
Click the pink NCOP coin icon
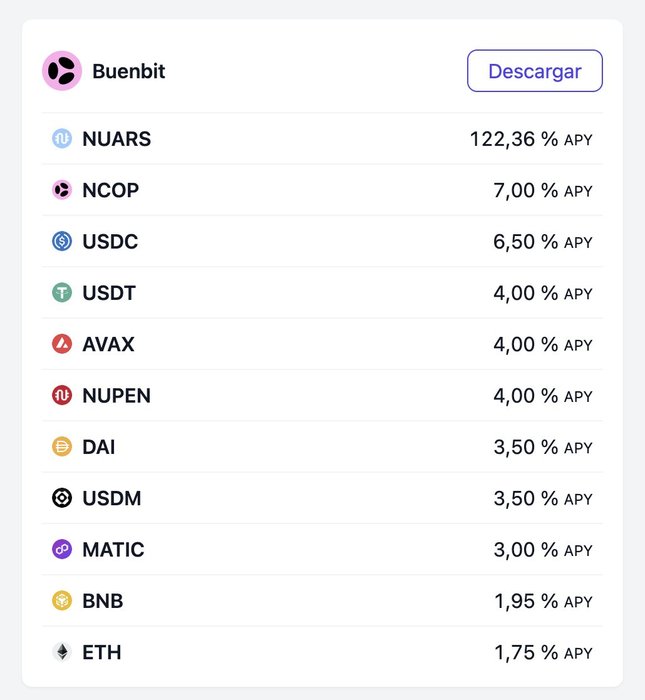62,190
